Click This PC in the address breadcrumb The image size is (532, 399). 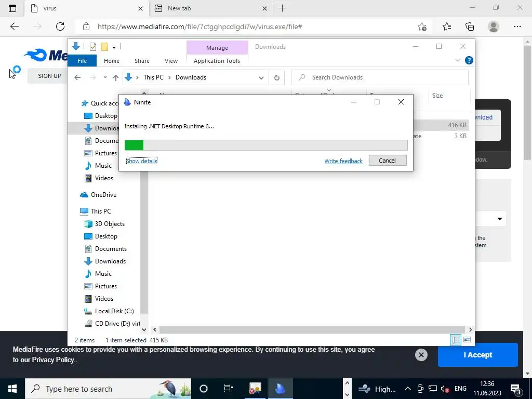153,77
